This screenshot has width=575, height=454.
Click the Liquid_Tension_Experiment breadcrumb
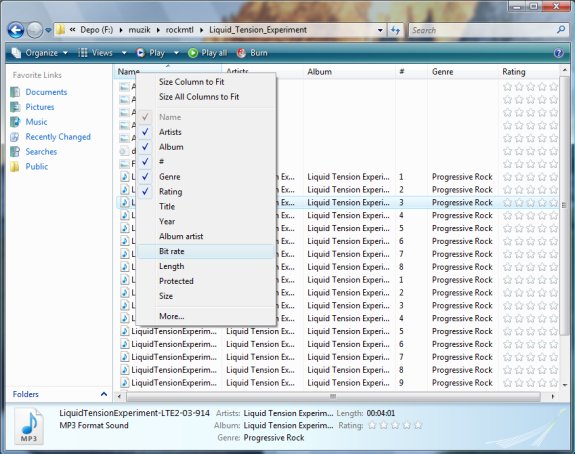click(258, 30)
